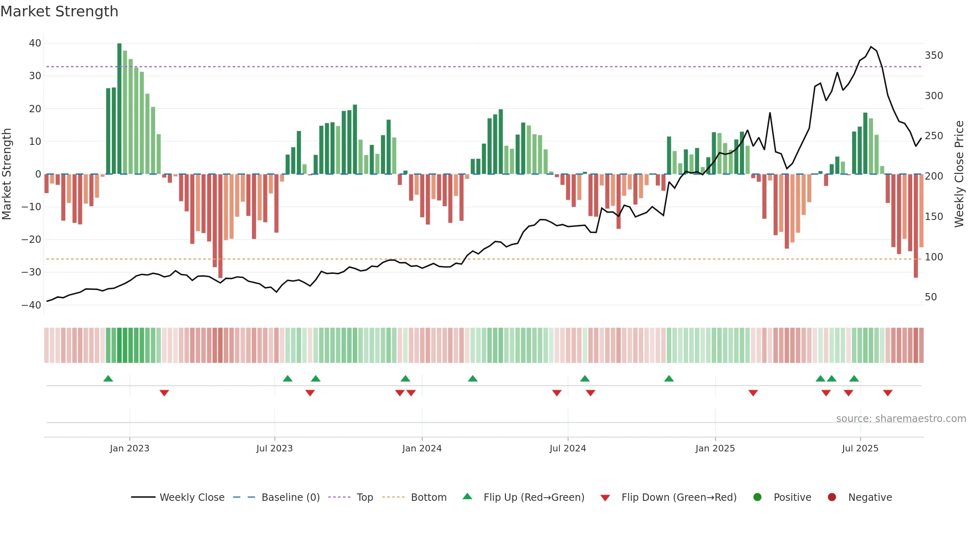Select the green flip-up triangle just after Jul 2024
This screenshot has width=980, height=551.
pyautogui.click(x=585, y=378)
